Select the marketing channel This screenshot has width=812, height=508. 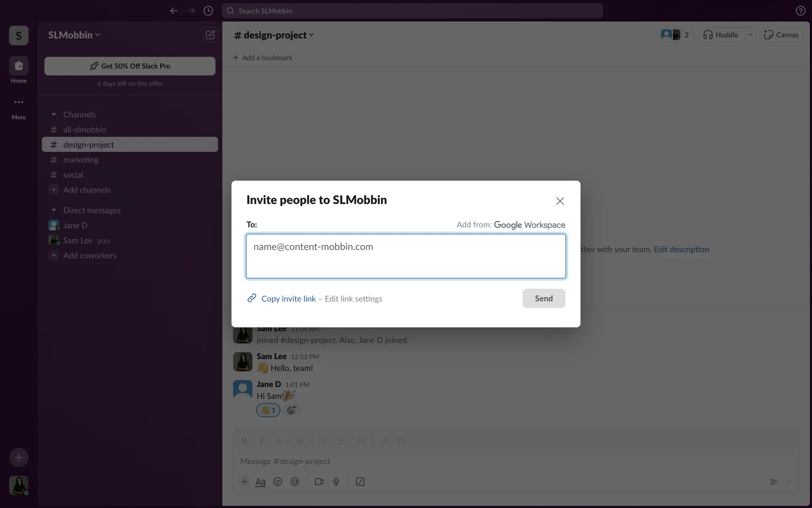[81, 160]
